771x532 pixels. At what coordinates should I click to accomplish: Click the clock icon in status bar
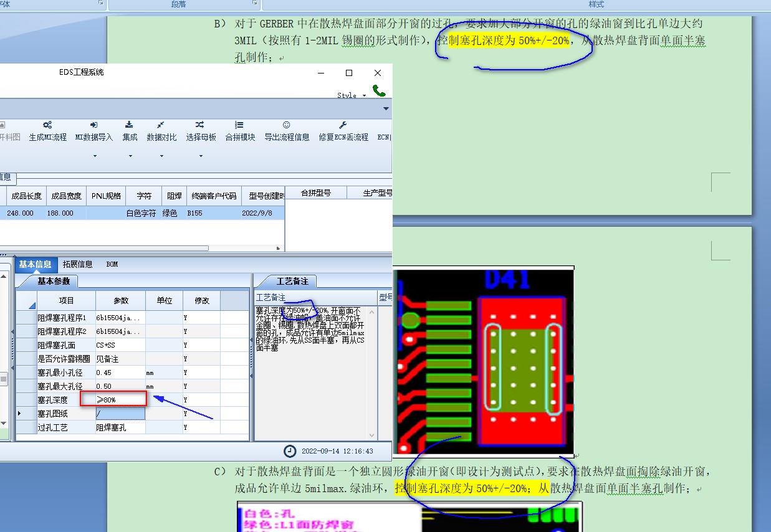point(290,451)
